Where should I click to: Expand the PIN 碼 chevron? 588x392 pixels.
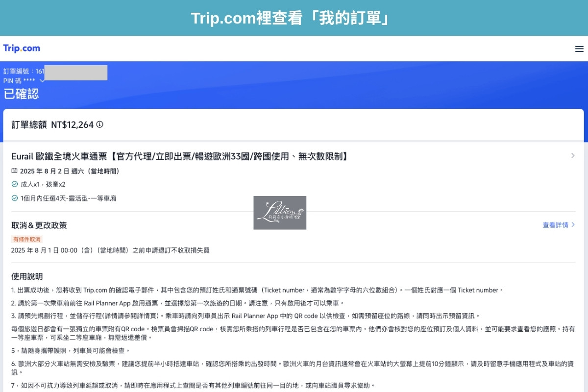(42, 81)
